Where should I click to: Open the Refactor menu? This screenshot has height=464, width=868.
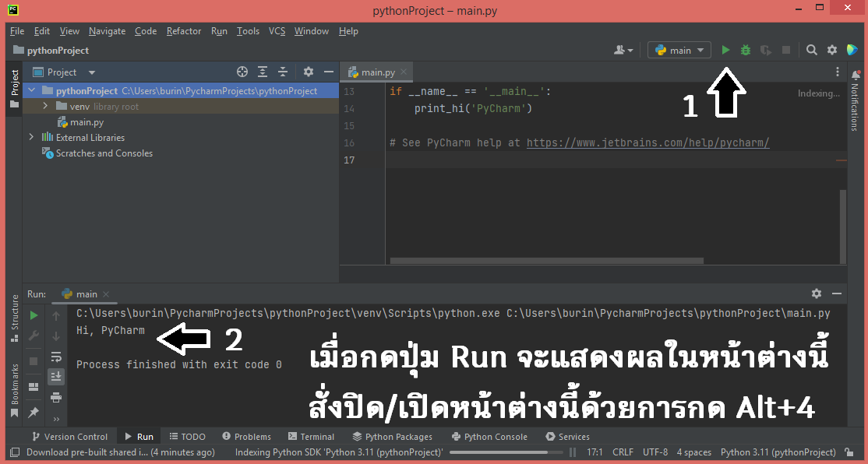point(184,31)
